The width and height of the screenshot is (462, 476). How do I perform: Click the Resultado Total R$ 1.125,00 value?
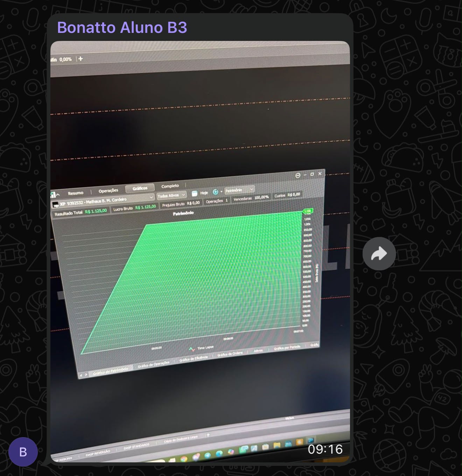[96, 211]
